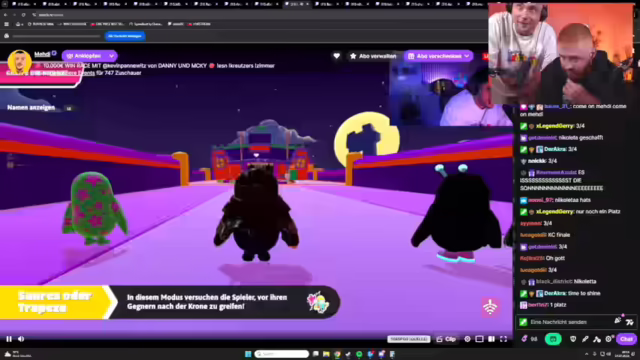Switch to the first browser tab
Viewport: 640px width, 360px height.
tap(24, 4)
